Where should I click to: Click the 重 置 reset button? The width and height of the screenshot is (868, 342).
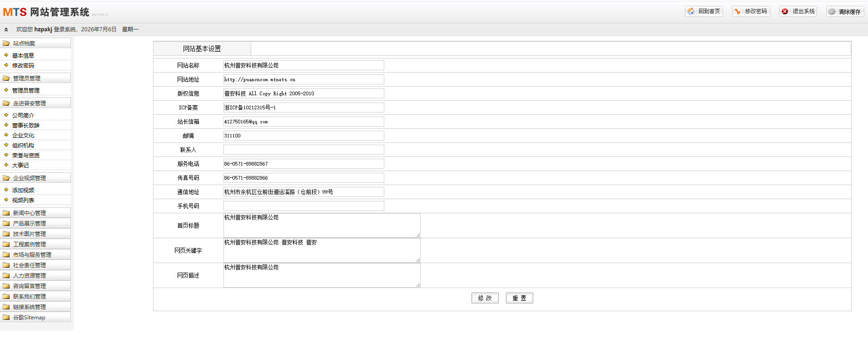pyautogui.click(x=520, y=298)
